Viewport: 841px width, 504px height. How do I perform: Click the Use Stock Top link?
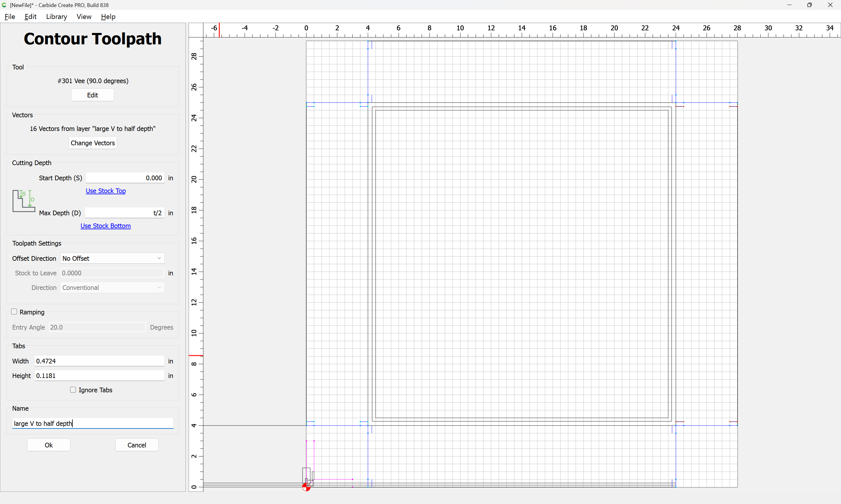[x=105, y=191]
